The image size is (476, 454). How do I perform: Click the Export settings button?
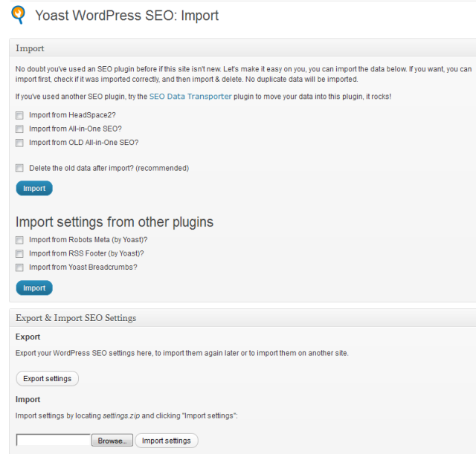coord(47,378)
